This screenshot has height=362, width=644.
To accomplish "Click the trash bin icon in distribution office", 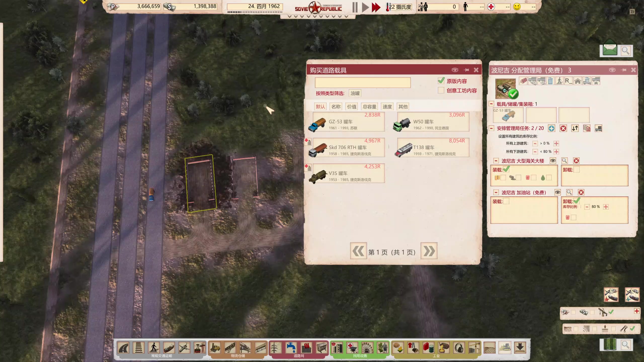I will pos(550,81).
